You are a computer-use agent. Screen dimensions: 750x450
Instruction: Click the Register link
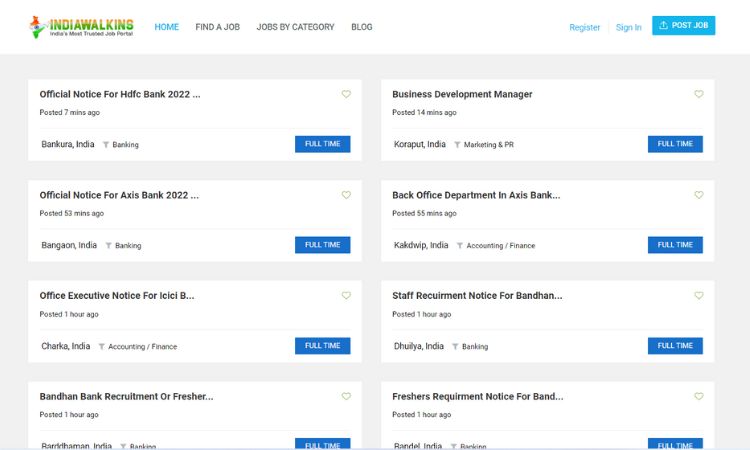[585, 28]
